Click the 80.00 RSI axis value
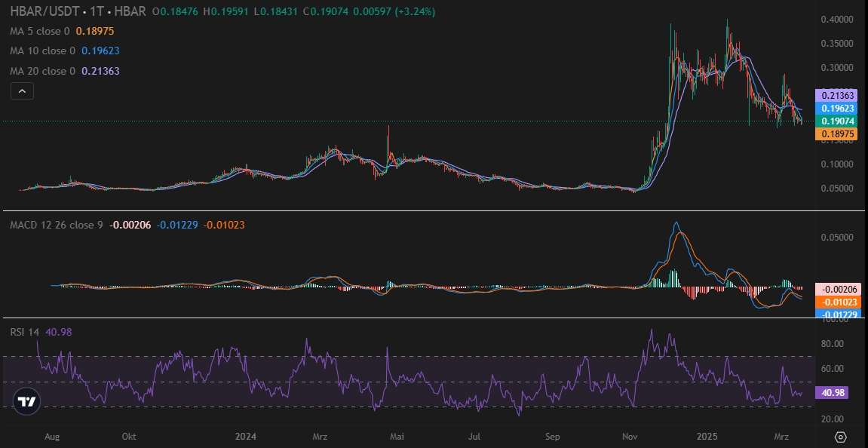The height and width of the screenshot is (448, 868). point(833,343)
